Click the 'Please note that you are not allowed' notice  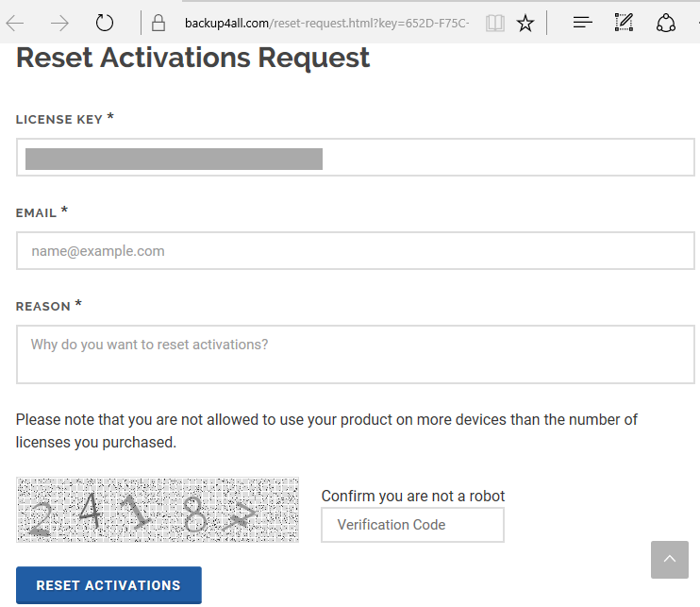click(326, 430)
